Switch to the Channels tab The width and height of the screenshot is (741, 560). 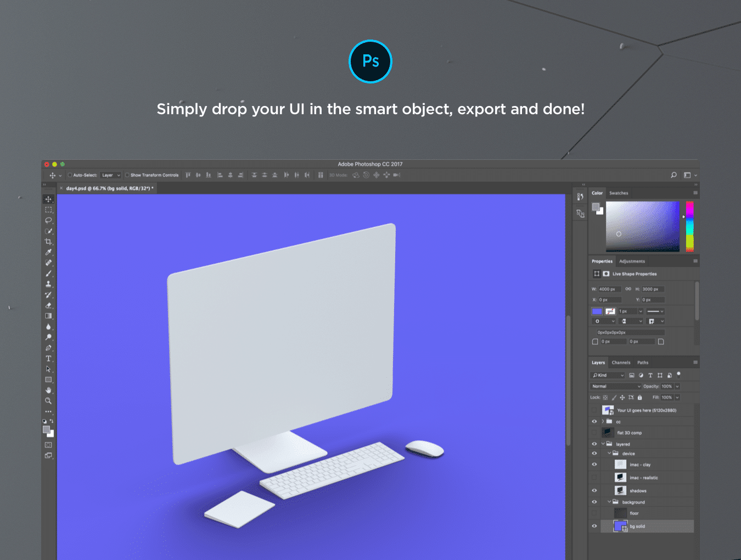click(621, 362)
